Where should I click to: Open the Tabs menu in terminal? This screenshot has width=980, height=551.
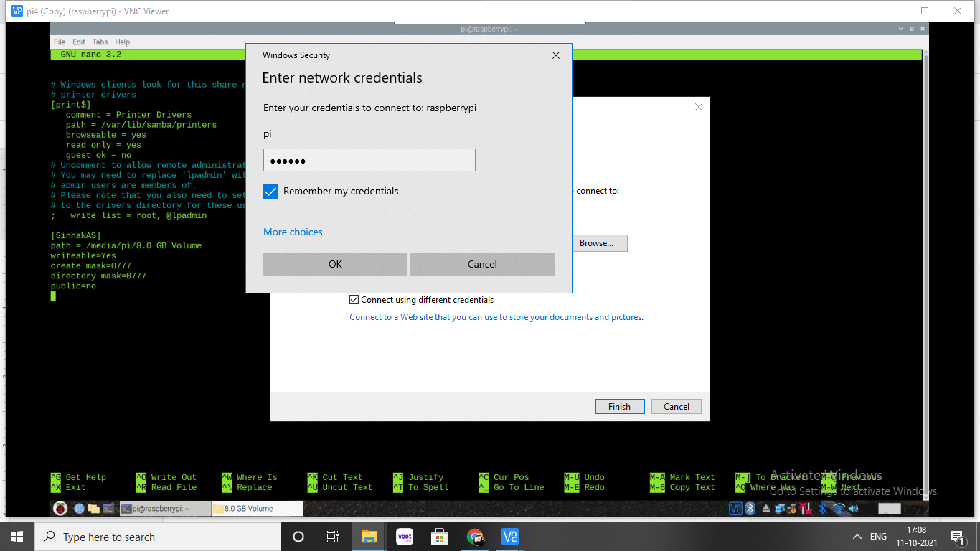click(x=100, y=42)
